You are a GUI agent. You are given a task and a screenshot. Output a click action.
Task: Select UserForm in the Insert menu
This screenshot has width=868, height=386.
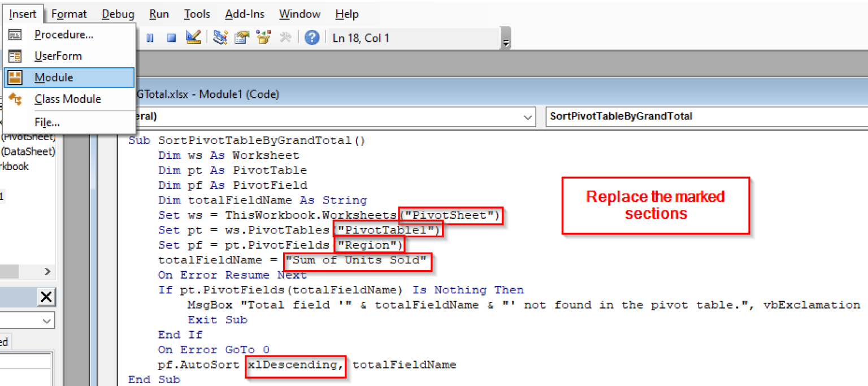(58, 56)
